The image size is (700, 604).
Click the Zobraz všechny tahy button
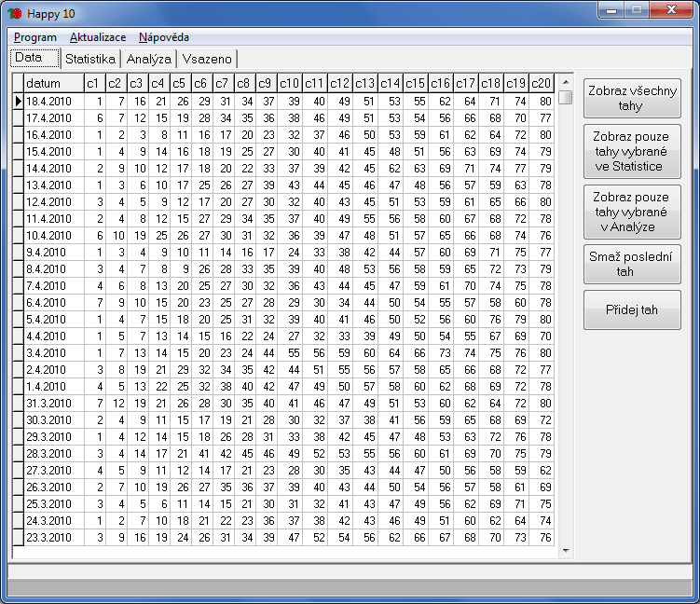(x=632, y=98)
